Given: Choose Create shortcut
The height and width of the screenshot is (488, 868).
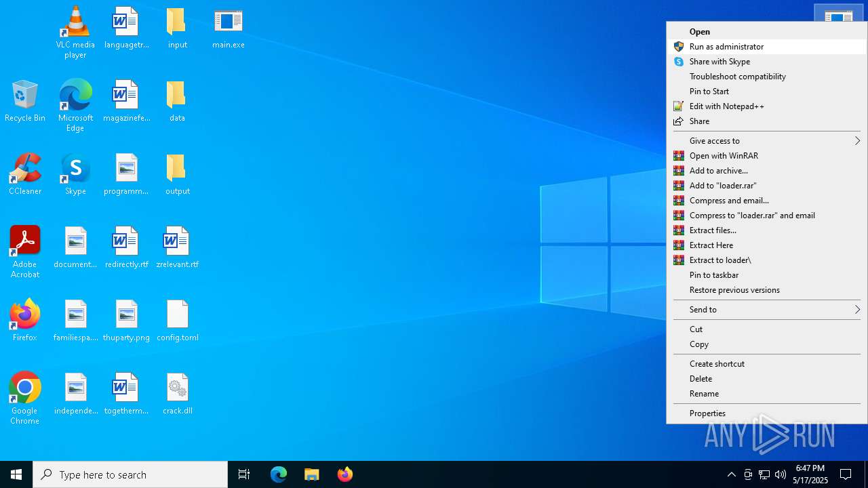Looking at the screenshot, I should [766, 364].
